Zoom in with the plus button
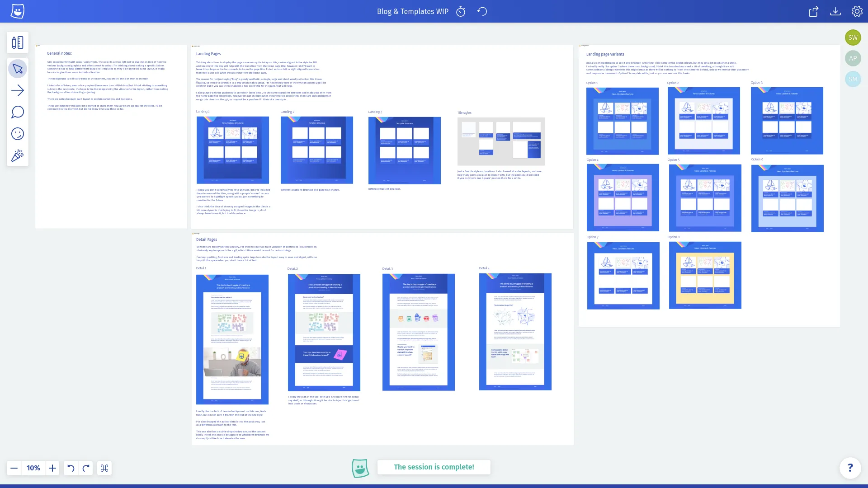Image resolution: width=868 pixels, height=488 pixels. (x=52, y=468)
